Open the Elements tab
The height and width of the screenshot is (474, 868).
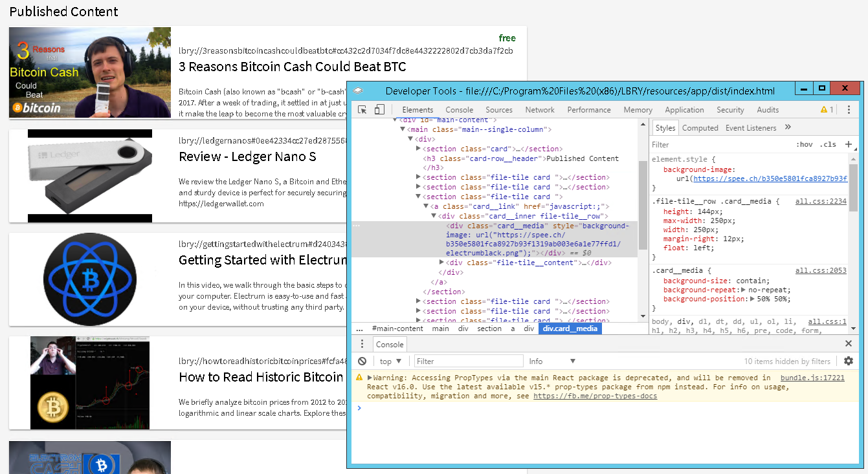point(417,110)
